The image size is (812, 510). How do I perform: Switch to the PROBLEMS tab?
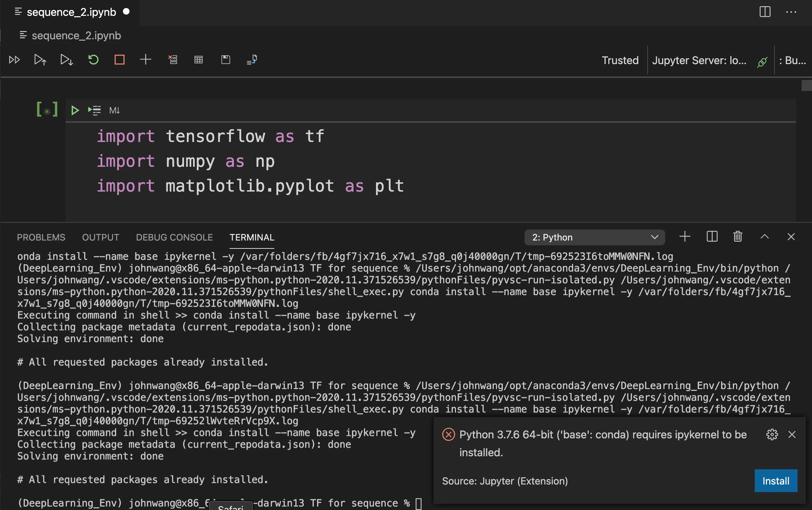tap(41, 237)
